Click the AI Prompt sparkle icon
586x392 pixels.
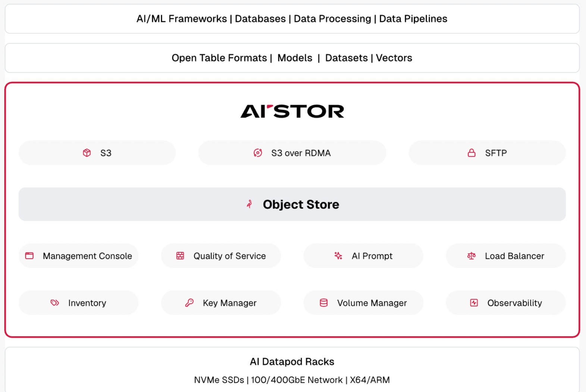point(338,256)
